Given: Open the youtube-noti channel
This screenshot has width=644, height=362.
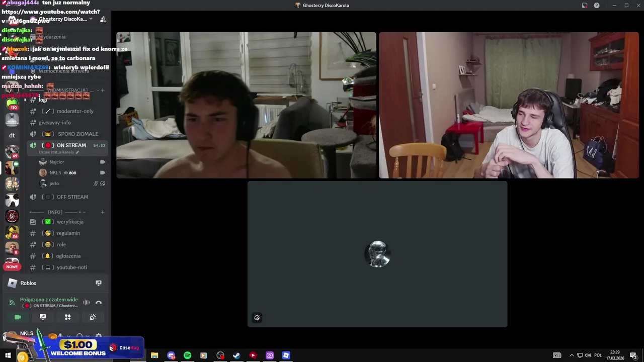Looking at the screenshot, I should pyautogui.click(x=66, y=267).
